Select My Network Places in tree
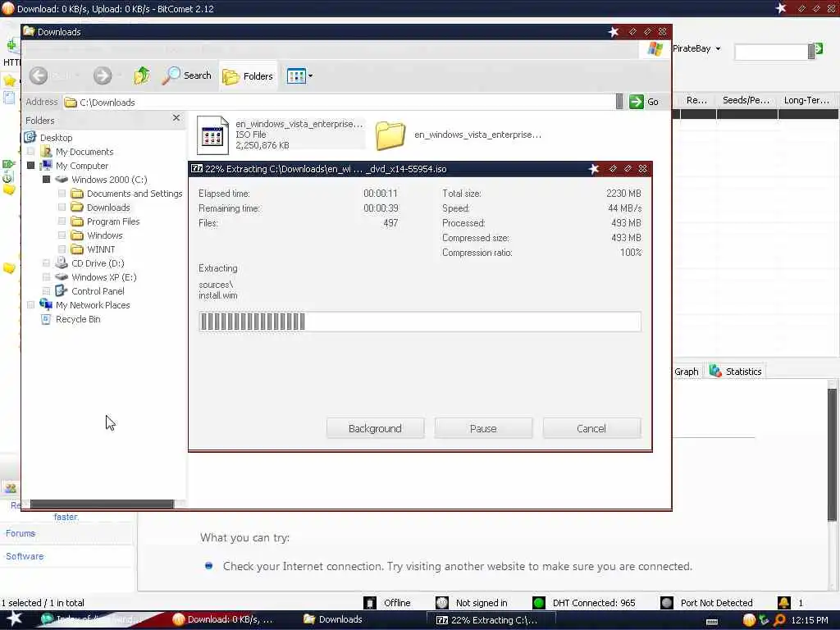840x630 pixels. tap(92, 305)
